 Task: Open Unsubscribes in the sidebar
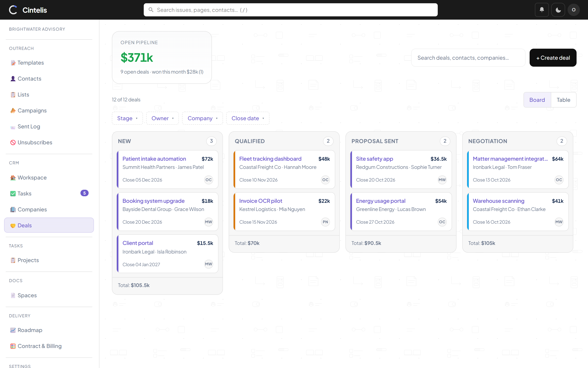49,142
